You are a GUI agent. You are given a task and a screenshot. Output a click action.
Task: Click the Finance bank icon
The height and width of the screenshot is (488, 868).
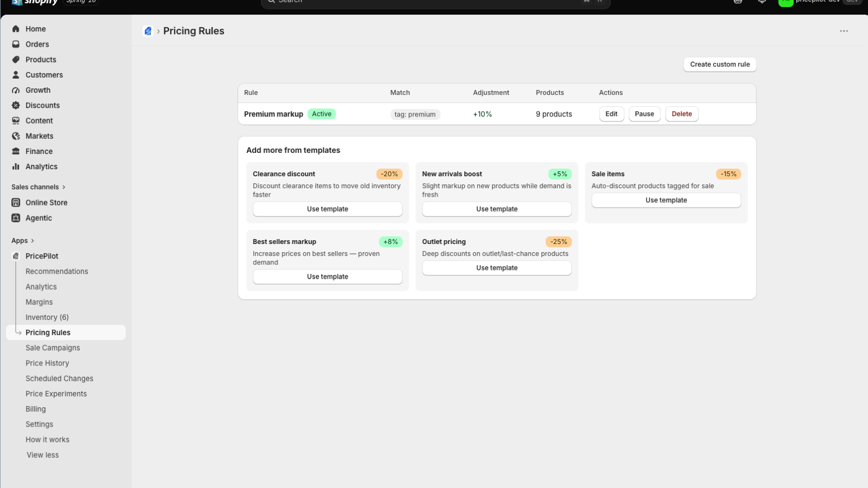tap(16, 151)
